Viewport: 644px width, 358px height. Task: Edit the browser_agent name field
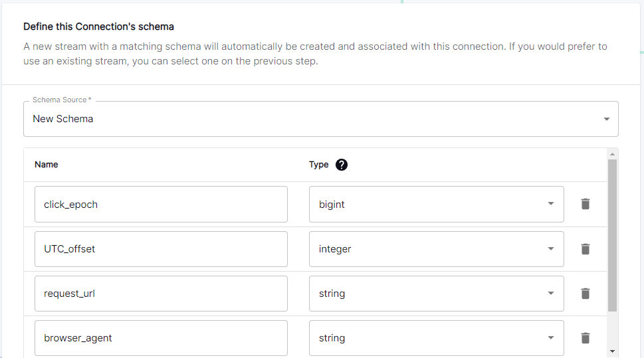[161, 338]
